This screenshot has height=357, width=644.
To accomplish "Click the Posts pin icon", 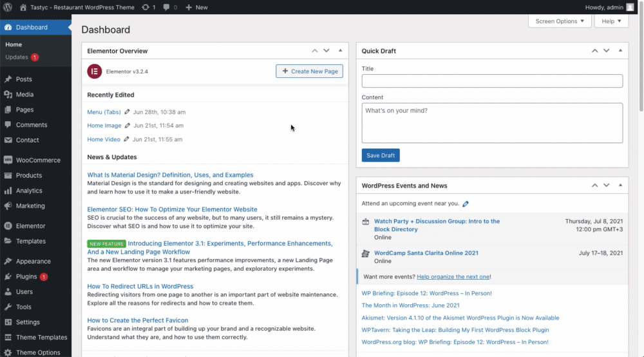I will (8, 79).
